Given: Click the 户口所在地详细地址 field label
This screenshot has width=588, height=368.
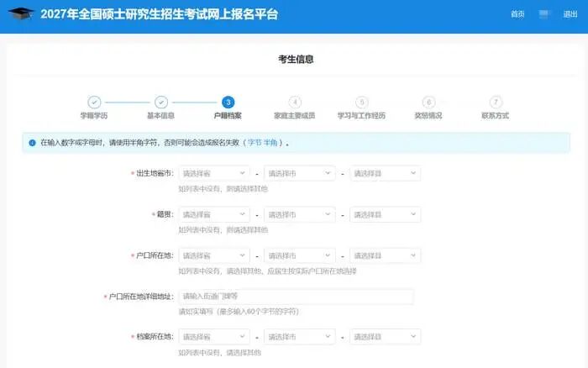Looking at the screenshot, I should (141, 297).
